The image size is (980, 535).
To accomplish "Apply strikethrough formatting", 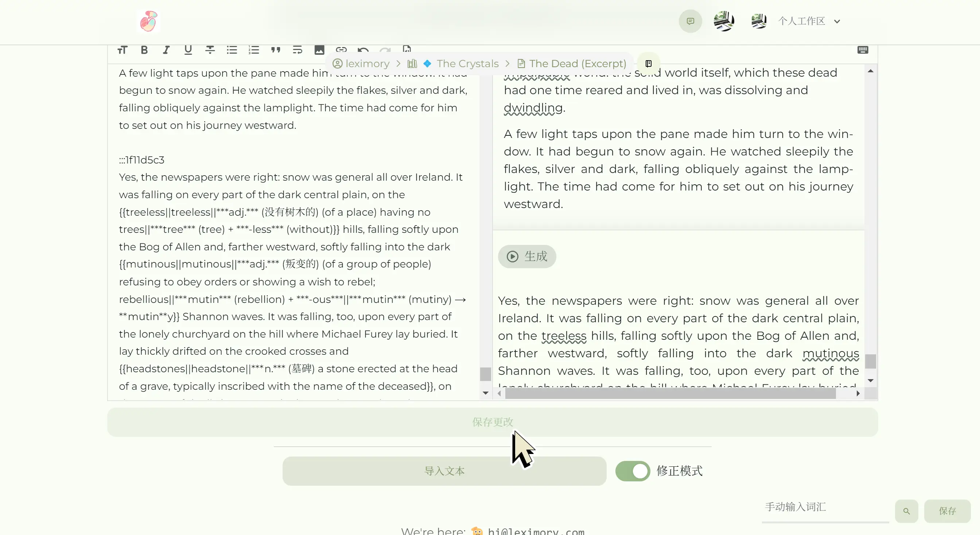I will click(210, 50).
